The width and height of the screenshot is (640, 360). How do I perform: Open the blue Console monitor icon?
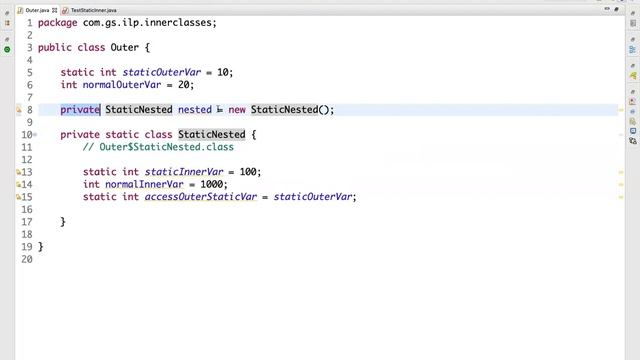coord(633,131)
